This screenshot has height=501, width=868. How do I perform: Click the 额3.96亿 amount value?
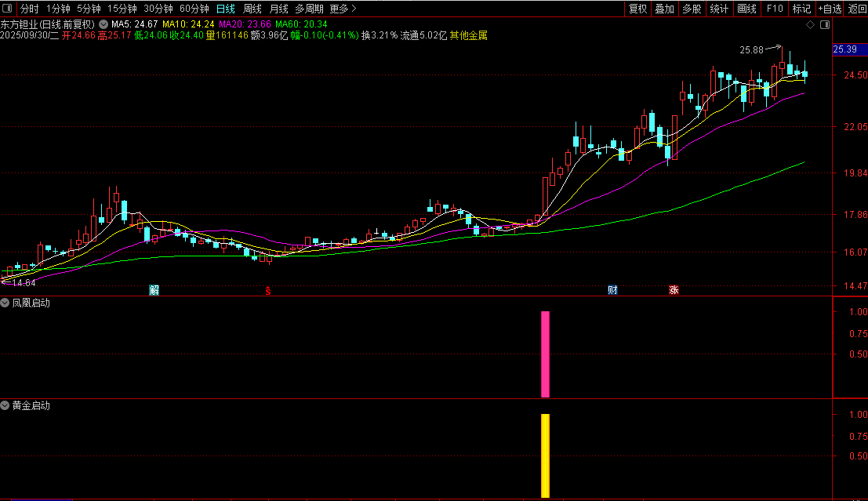pyautogui.click(x=269, y=35)
